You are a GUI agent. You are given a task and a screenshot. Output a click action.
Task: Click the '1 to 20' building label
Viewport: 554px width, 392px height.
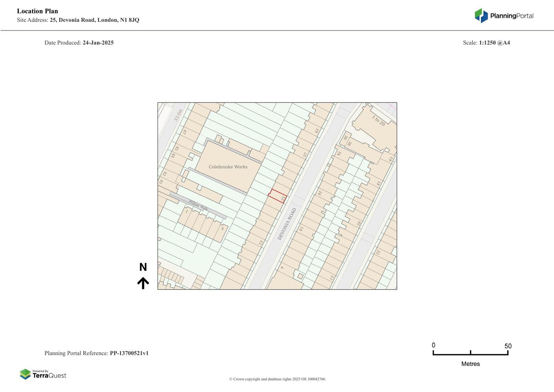coord(378,121)
